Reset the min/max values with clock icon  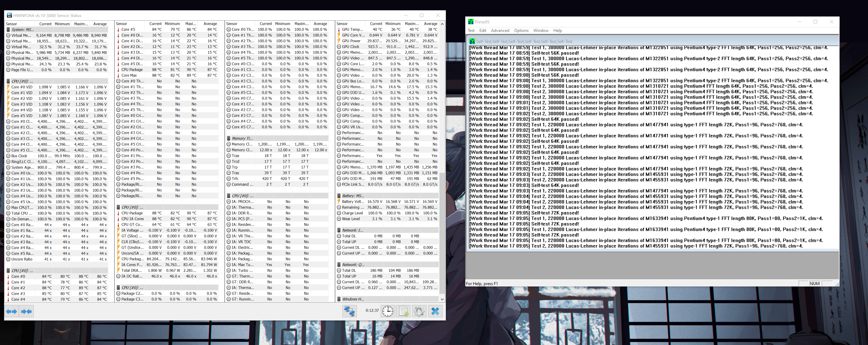(388, 311)
